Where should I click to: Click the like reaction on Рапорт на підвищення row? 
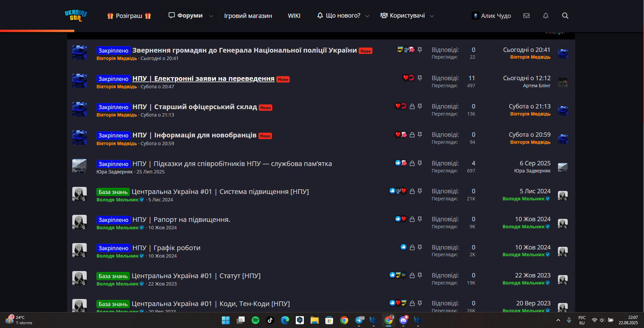(397, 219)
